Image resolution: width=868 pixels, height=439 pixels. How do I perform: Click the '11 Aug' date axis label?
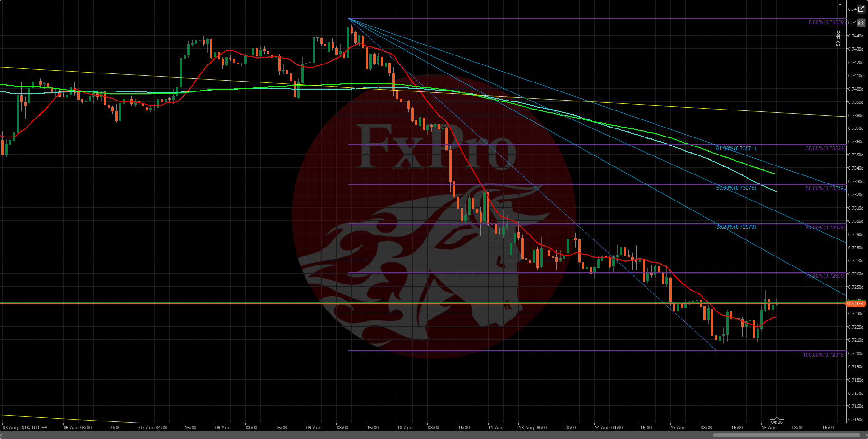[496, 428]
